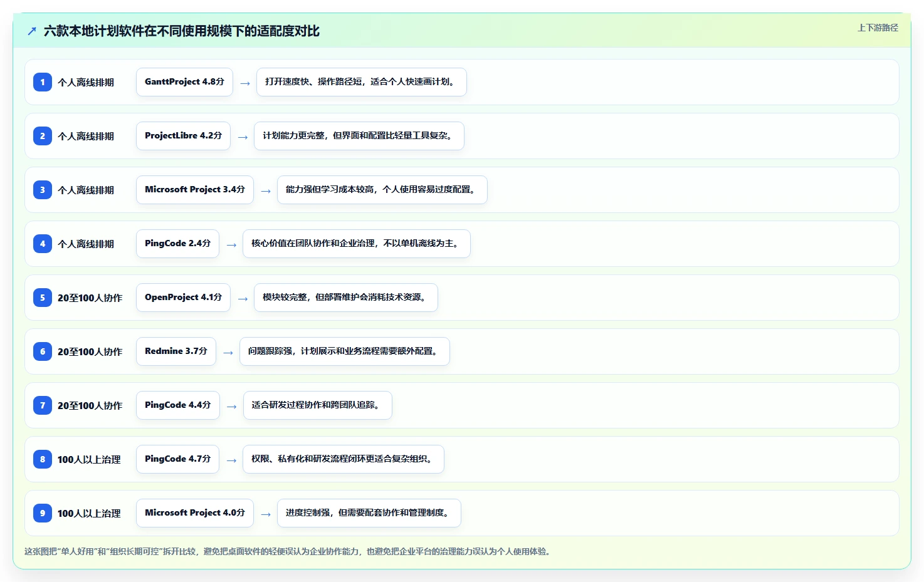924x582 pixels.
Task: Click 100人以上治理 label in row 8
Action: coord(89,460)
